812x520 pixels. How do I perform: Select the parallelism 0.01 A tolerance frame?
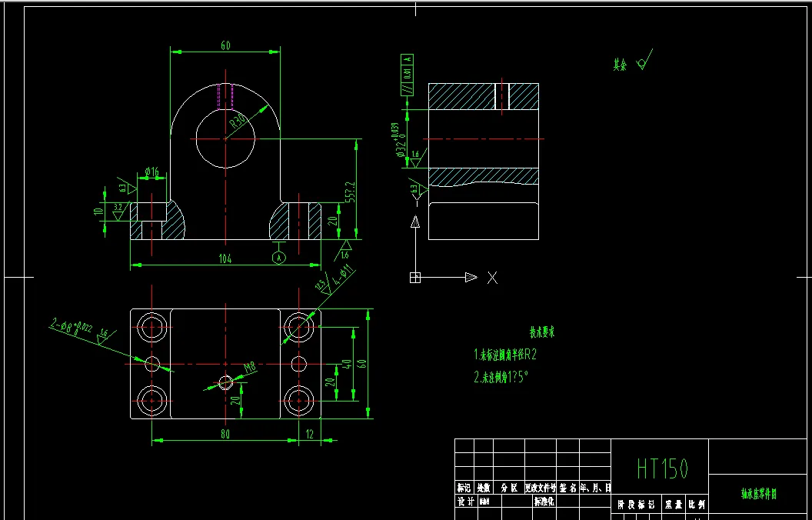click(x=407, y=74)
